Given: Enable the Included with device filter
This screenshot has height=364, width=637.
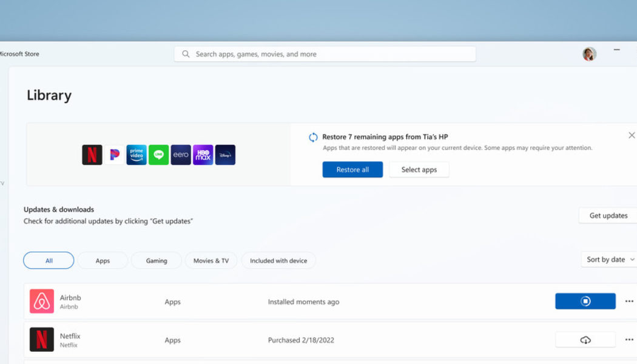Looking at the screenshot, I should [x=278, y=260].
